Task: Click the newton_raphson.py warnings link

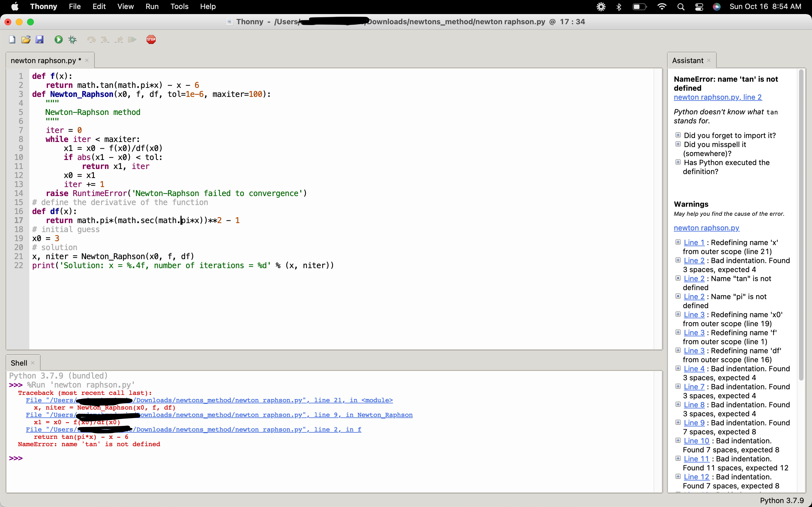Action: click(706, 228)
